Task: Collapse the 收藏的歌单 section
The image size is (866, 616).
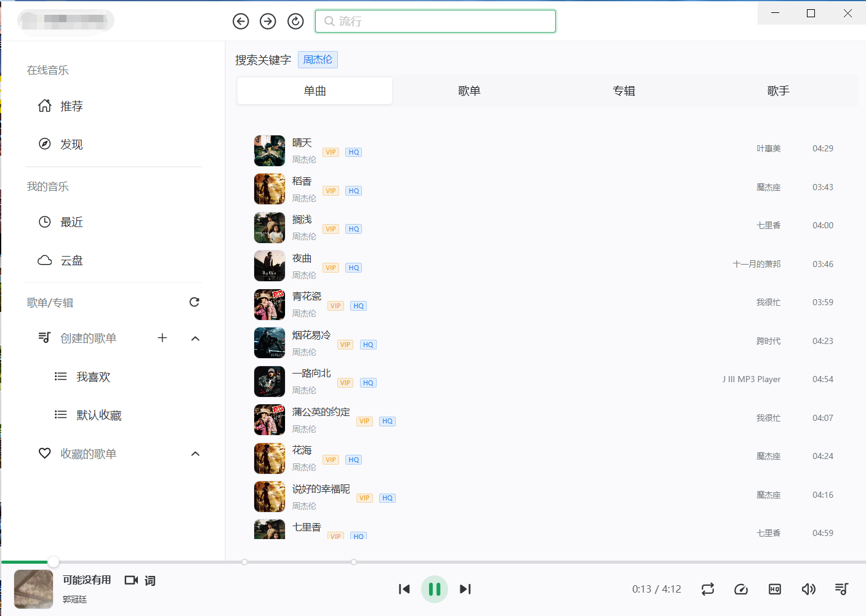Action: 196,454
